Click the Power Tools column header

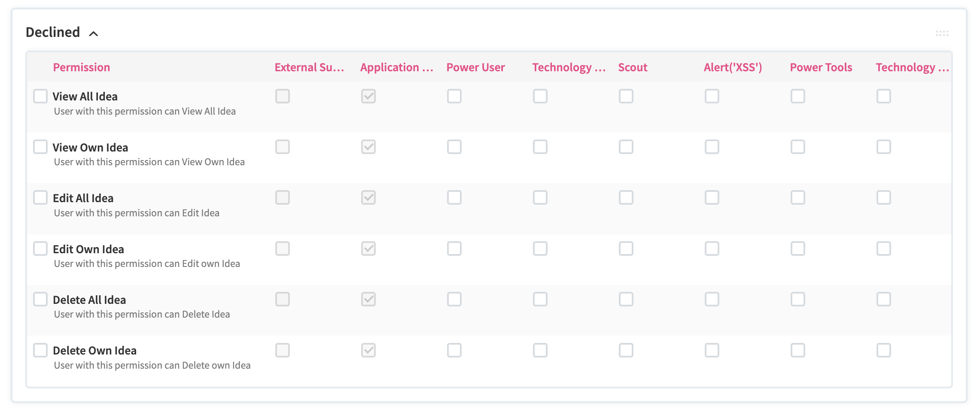point(821,67)
